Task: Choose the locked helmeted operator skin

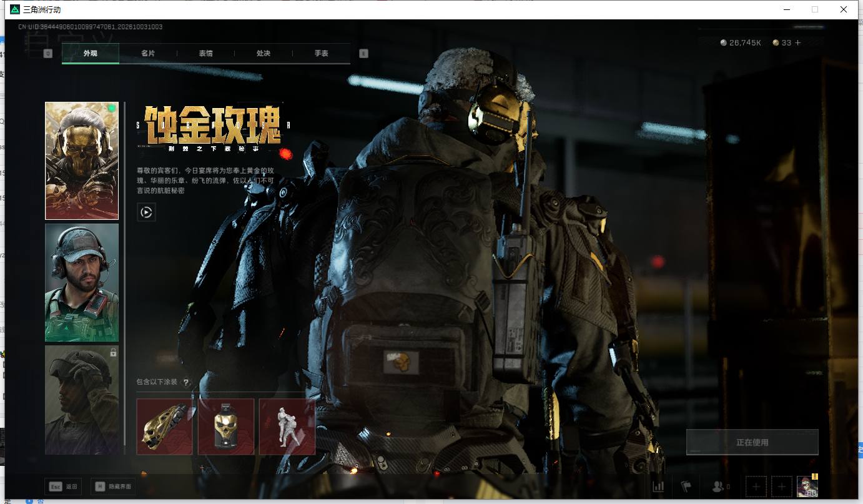Action: click(82, 400)
